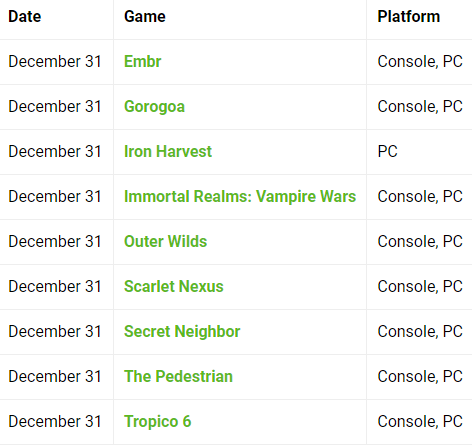Open Immortal Realms: Vampire Wars link

click(x=240, y=197)
